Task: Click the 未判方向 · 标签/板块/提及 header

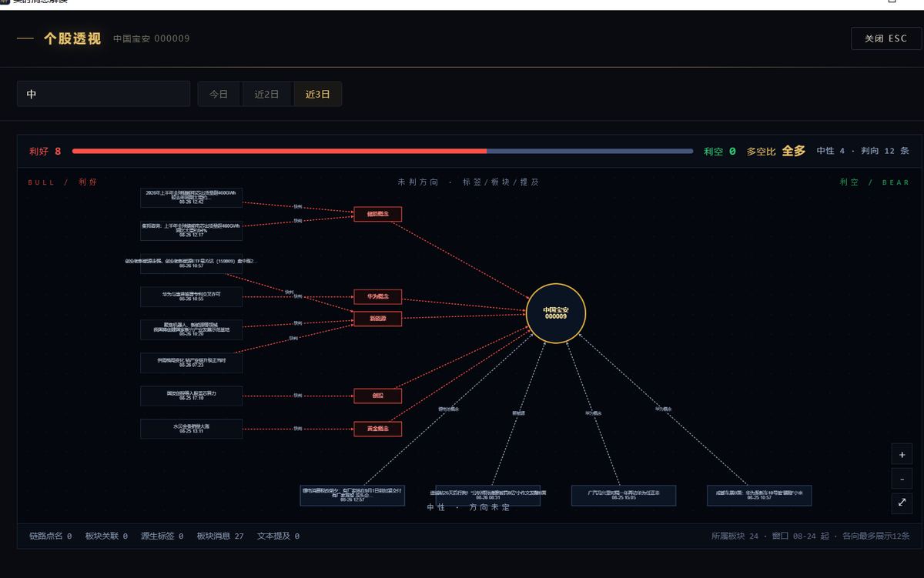Action: (x=468, y=182)
